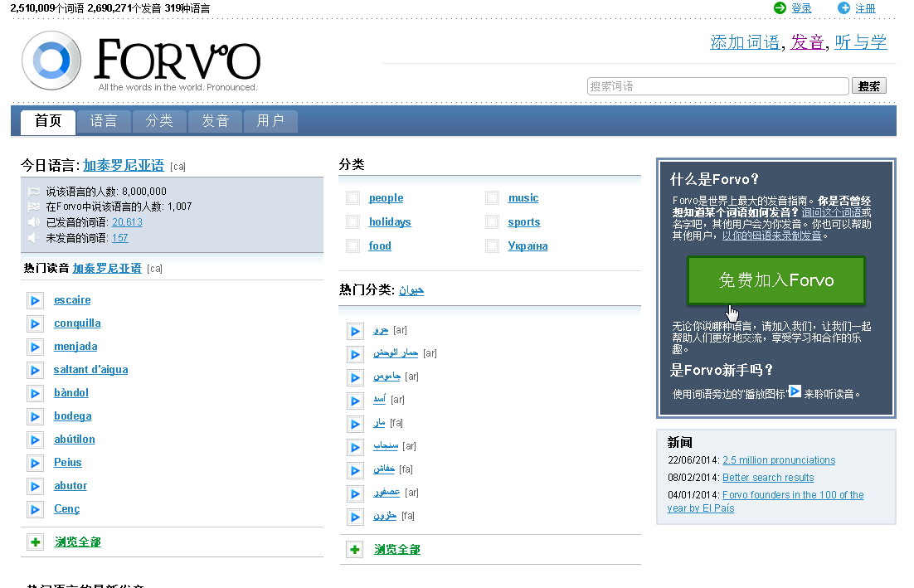Click the 注册 link
Image resolution: width=914 pixels, height=588 pixels.
pos(866,8)
